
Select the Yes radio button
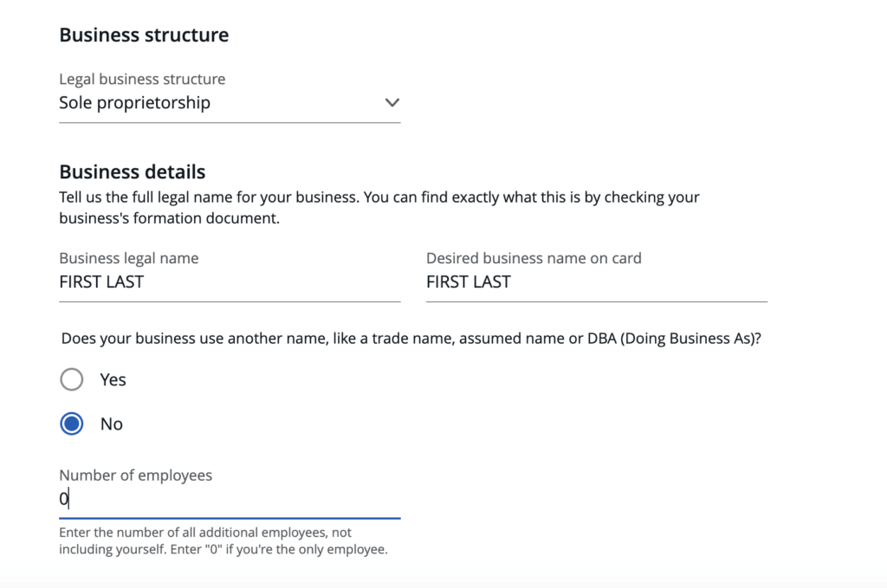(x=72, y=379)
